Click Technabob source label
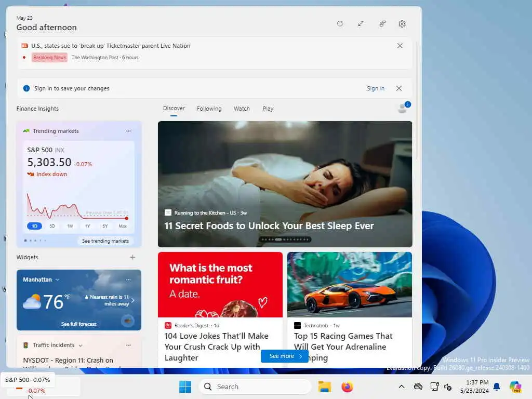Image resolution: width=532 pixels, height=399 pixels. click(315, 325)
